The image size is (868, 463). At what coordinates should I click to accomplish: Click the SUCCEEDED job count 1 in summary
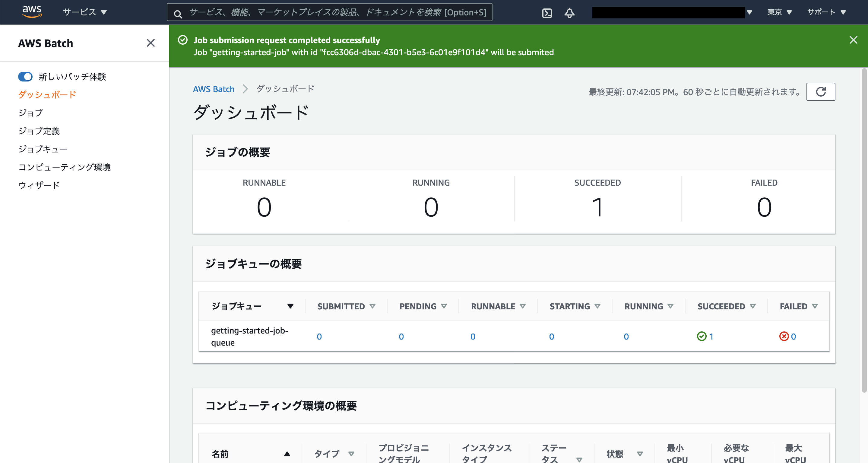pyautogui.click(x=597, y=207)
